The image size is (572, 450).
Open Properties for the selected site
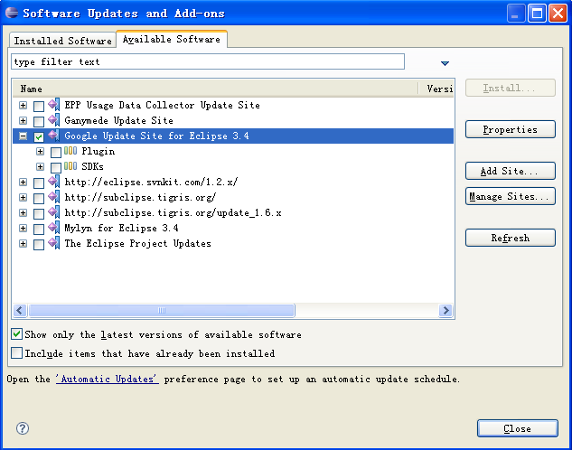coord(510,129)
